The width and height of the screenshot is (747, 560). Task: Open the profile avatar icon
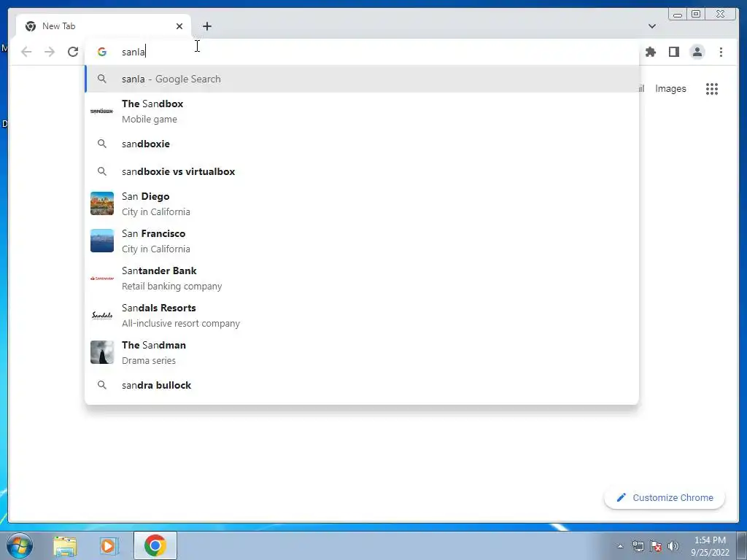click(697, 52)
